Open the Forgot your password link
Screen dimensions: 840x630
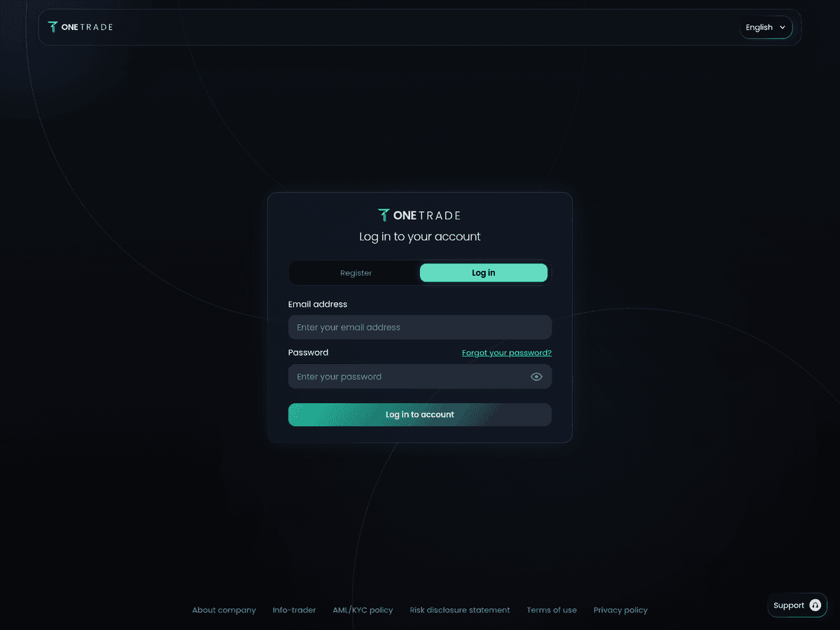[507, 353]
